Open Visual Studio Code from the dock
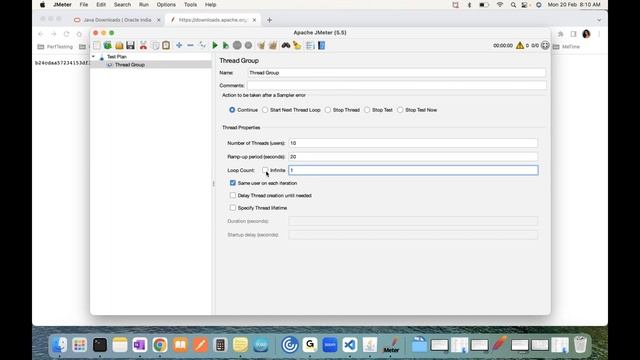 tap(349, 345)
